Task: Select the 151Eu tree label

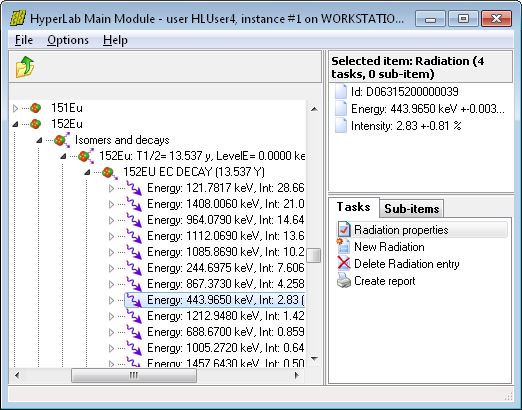Action: pos(67,108)
